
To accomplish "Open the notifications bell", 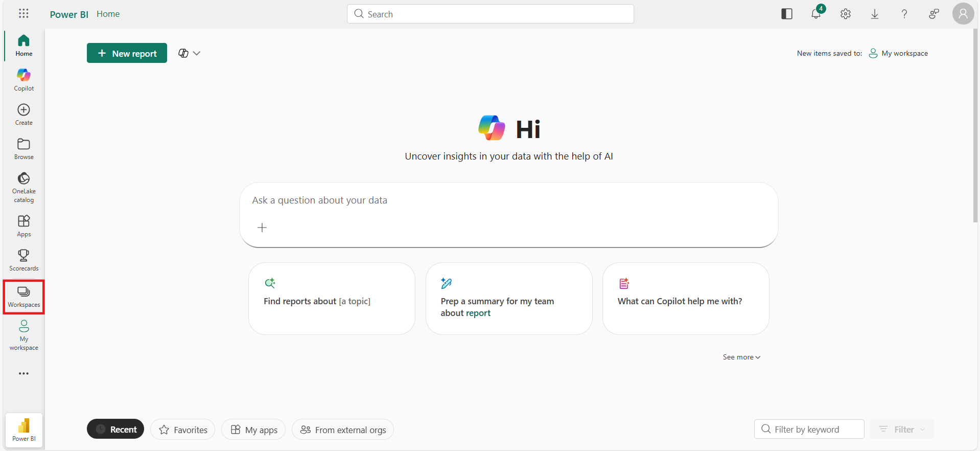I will 816,14.
